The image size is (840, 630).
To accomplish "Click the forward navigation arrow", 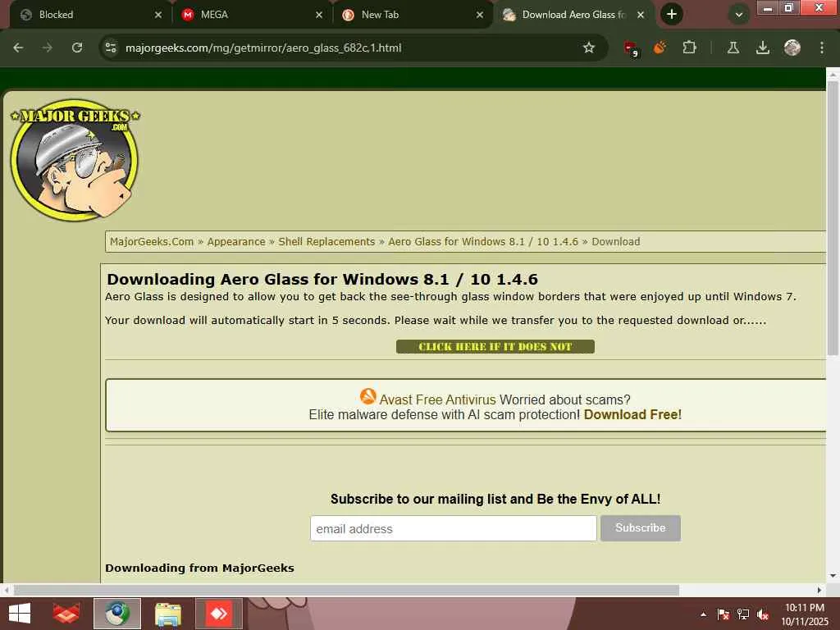I will coord(48,48).
